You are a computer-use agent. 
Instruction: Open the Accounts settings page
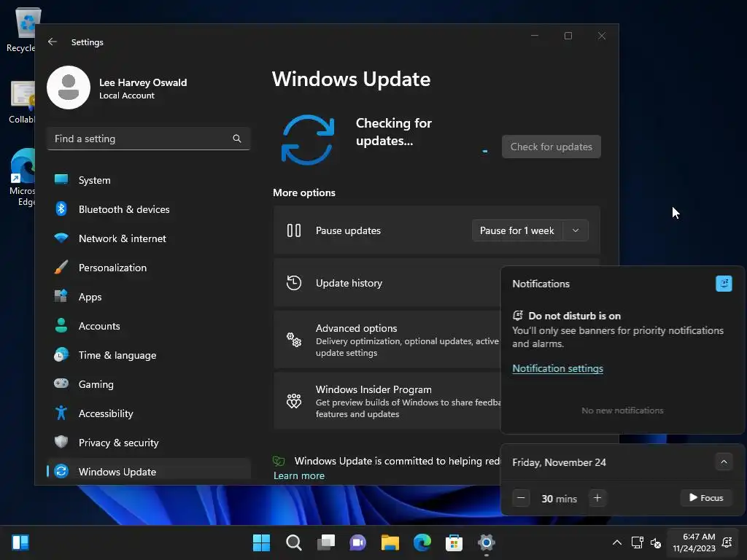pyautogui.click(x=149, y=326)
